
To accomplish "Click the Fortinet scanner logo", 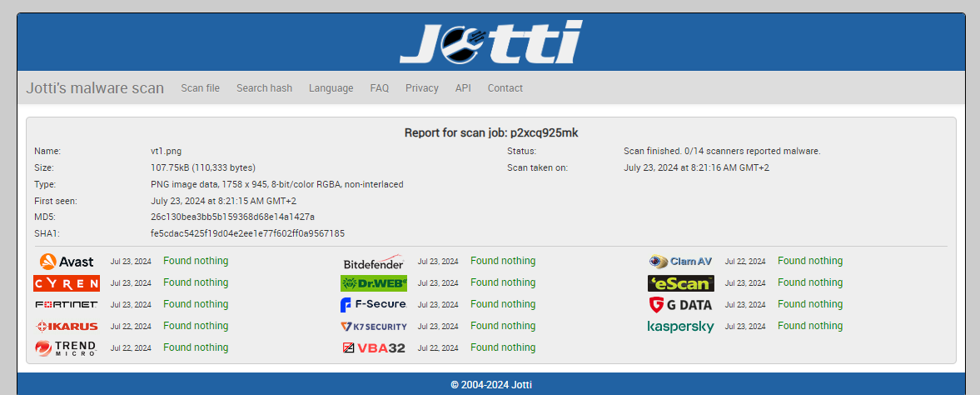I will 67,305.
